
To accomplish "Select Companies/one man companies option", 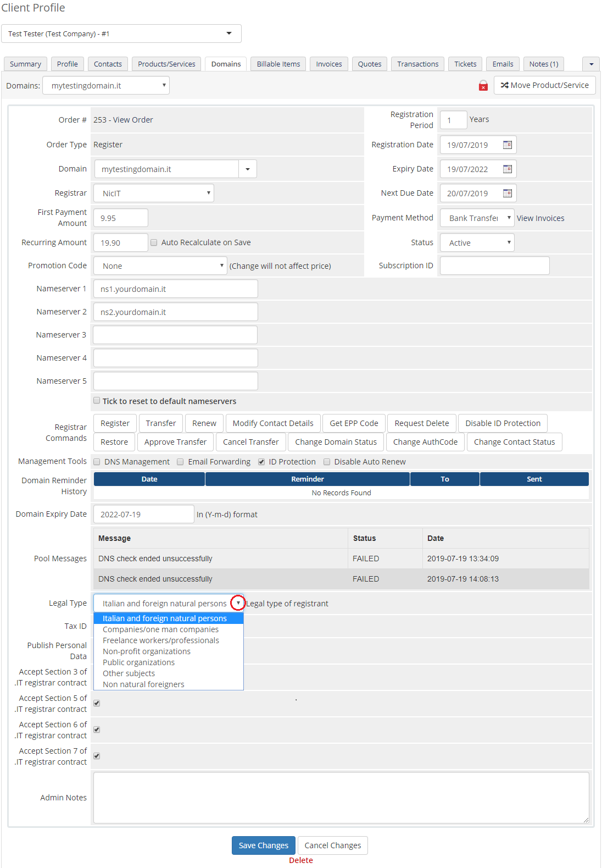I will coord(169,629).
